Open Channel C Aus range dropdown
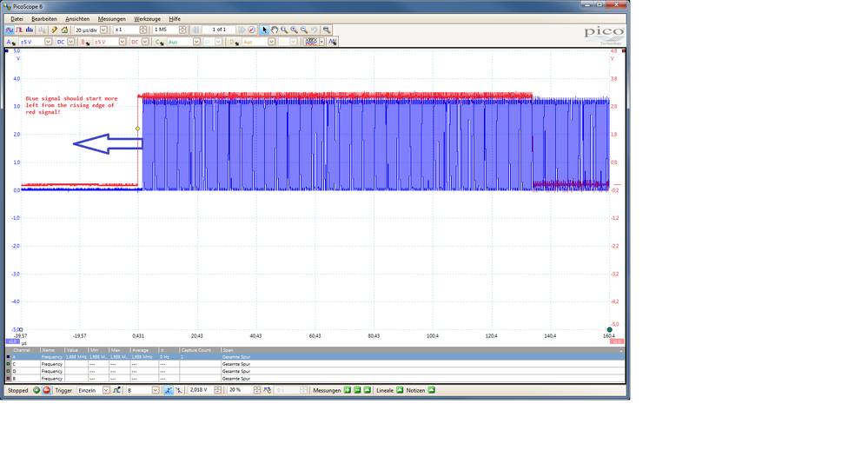Screen dimensions: 868x470 tap(196, 42)
